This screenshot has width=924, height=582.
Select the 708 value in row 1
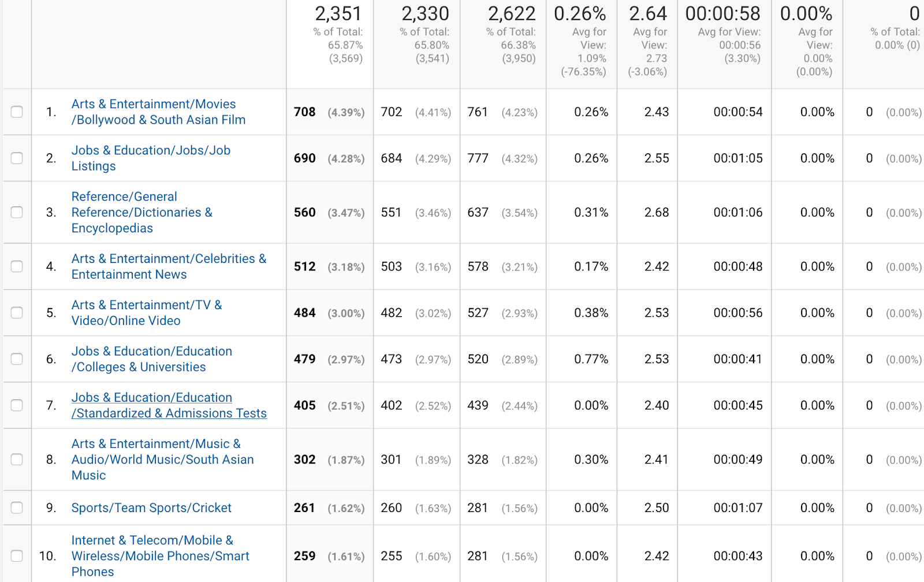(305, 112)
